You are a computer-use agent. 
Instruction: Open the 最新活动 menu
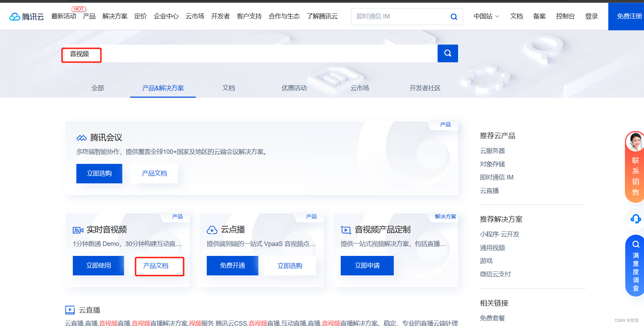[x=64, y=16]
